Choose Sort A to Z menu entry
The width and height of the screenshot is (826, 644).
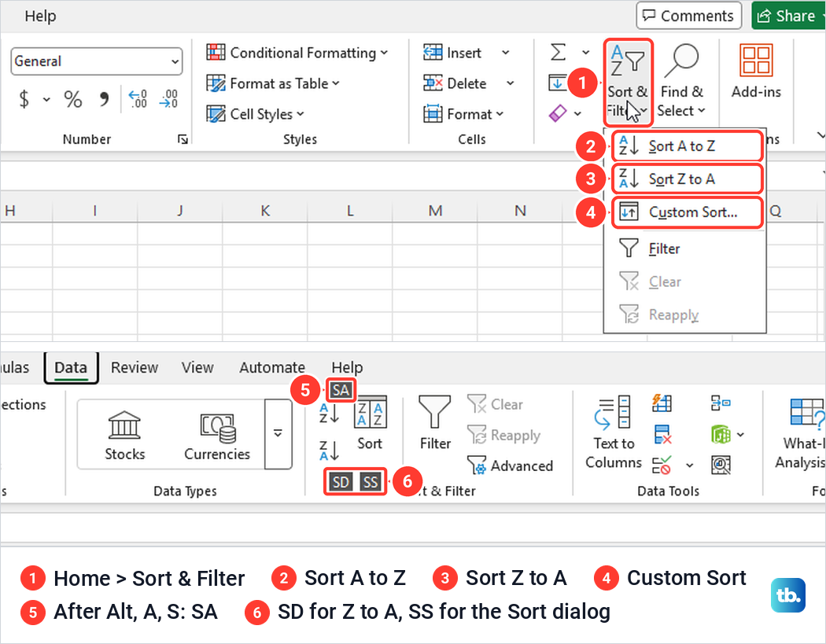687,145
